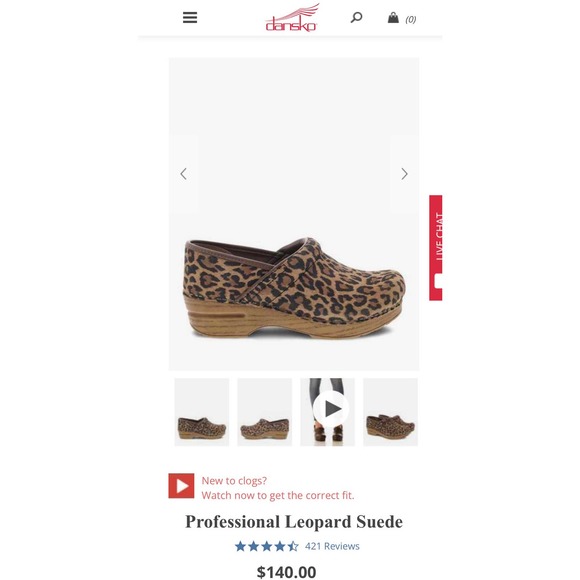The image size is (580, 580).
Task: Show previous product image with left arrow
Action: tap(183, 174)
